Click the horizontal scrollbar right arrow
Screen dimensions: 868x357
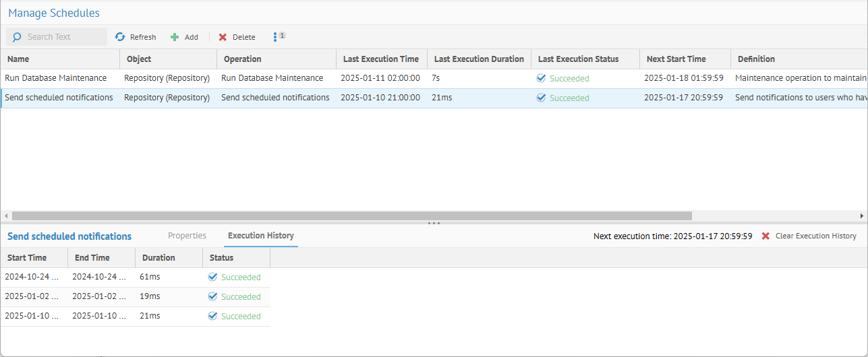(x=862, y=216)
